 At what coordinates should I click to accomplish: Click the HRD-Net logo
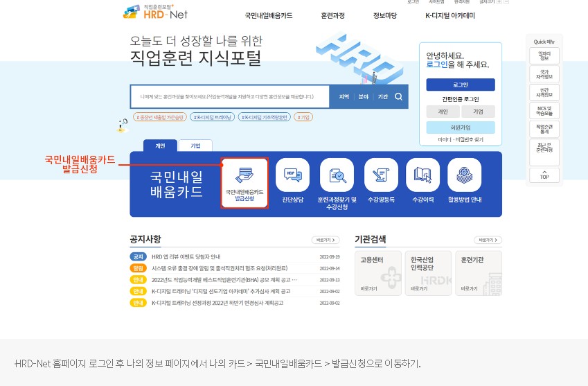(155, 12)
